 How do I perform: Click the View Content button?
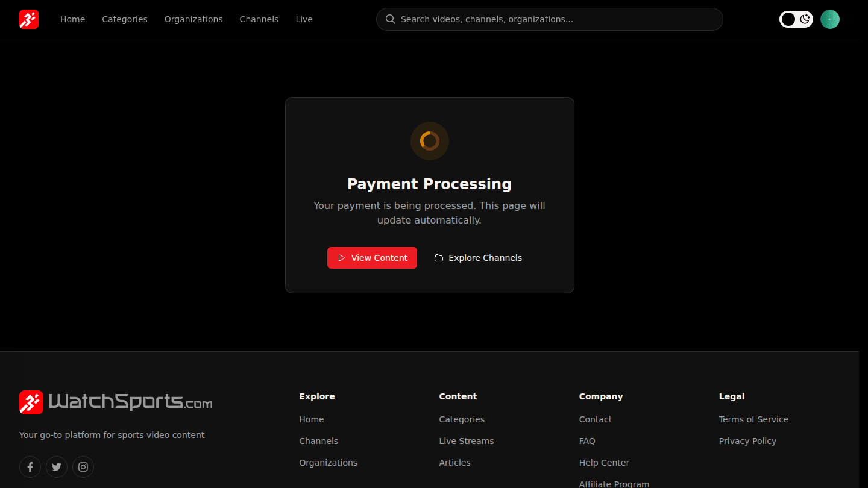tap(372, 258)
